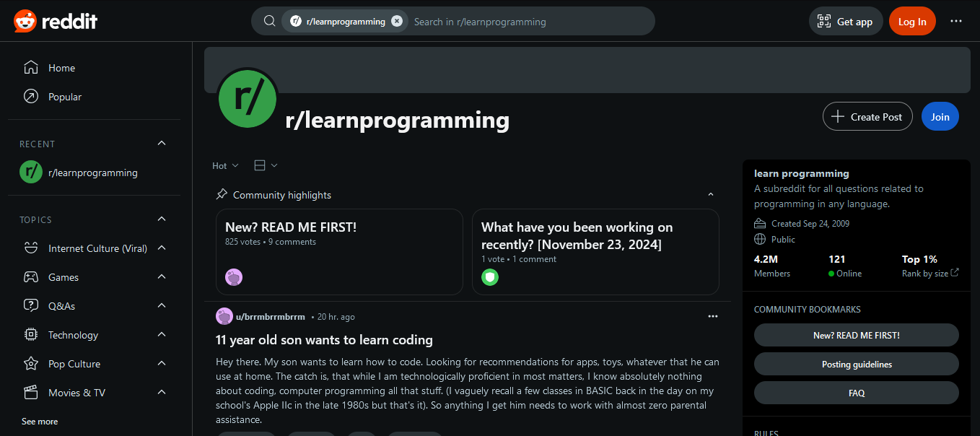Click the Pop Culture star icon

click(x=30, y=364)
